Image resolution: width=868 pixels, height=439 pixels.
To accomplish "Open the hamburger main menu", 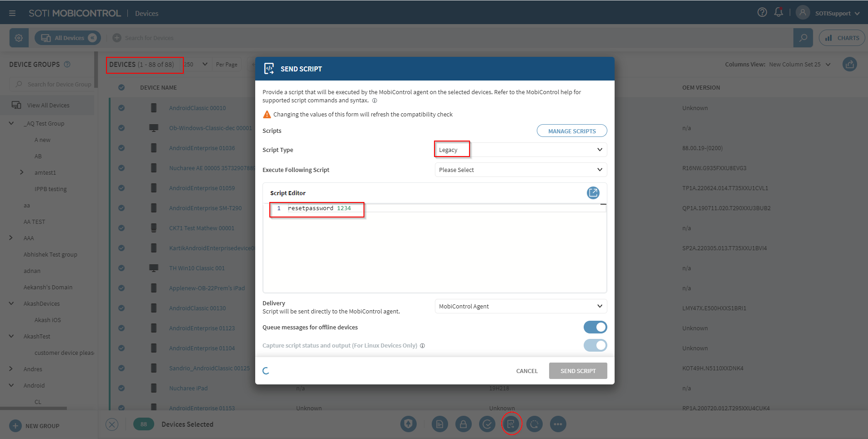I will pyautogui.click(x=12, y=13).
